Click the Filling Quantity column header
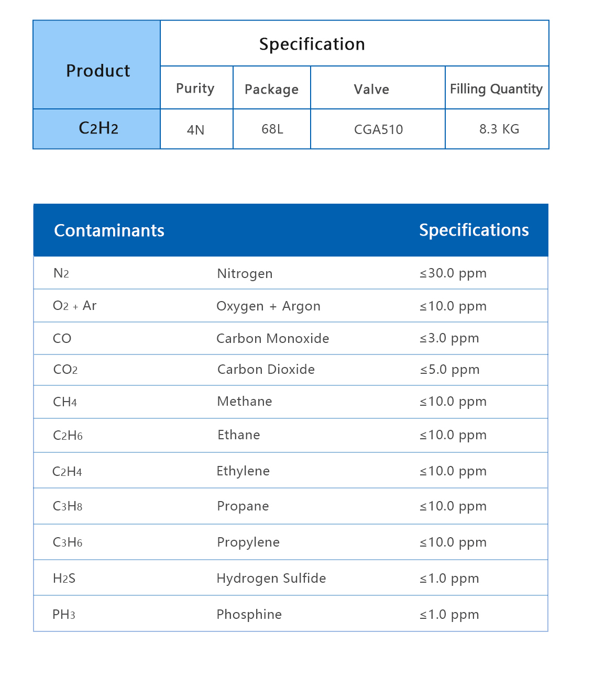594x700 pixels. click(x=496, y=89)
